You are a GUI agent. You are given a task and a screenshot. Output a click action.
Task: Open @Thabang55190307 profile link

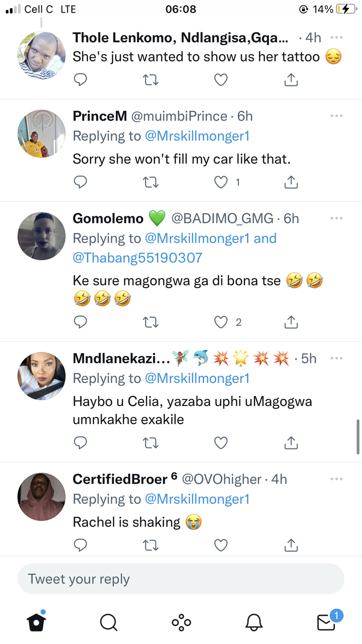click(137, 258)
